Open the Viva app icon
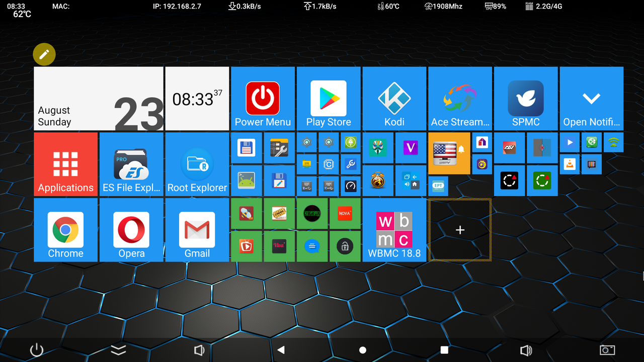This screenshot has height=362, width=644. click(279, 246)
